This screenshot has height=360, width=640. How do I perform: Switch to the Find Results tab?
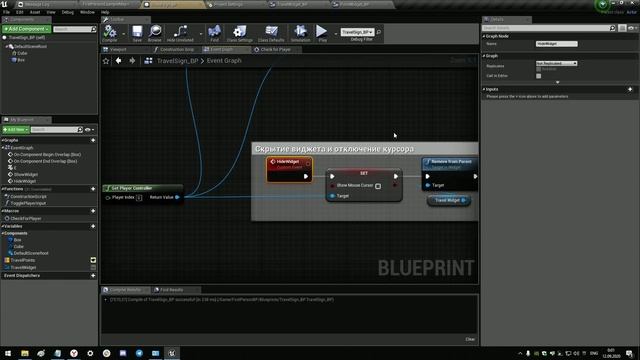(x=171, y=290)
